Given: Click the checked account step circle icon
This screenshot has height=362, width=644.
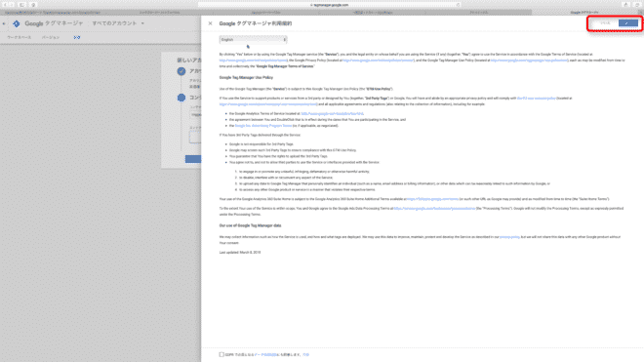Looking at the screenshot, I should click(181, 71).
